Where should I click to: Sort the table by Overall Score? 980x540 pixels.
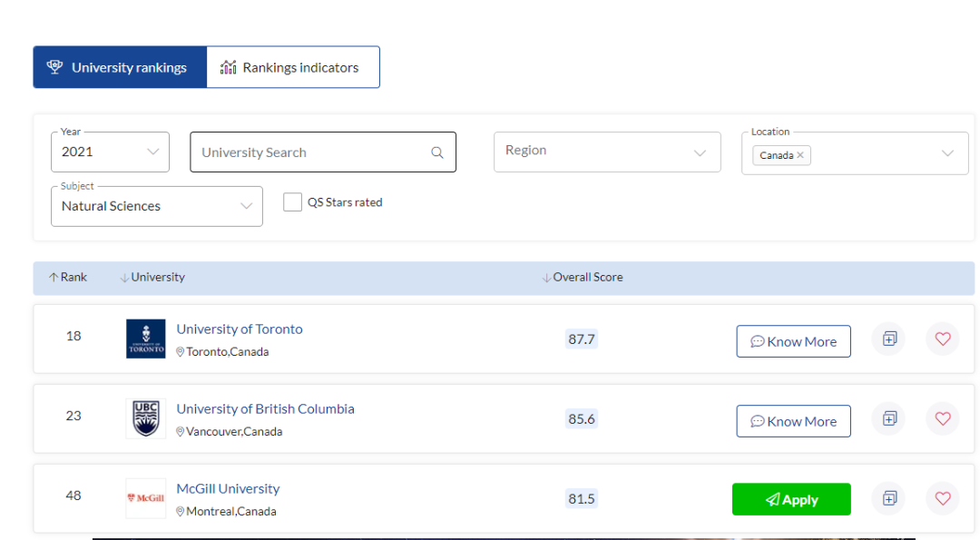(586, 278)
